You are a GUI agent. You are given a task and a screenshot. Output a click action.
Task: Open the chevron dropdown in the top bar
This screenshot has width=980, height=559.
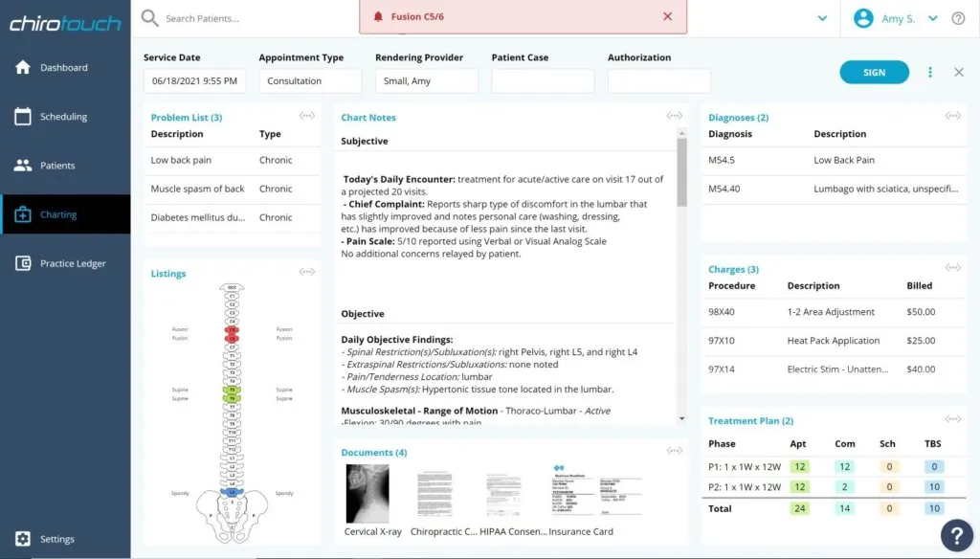823,17
